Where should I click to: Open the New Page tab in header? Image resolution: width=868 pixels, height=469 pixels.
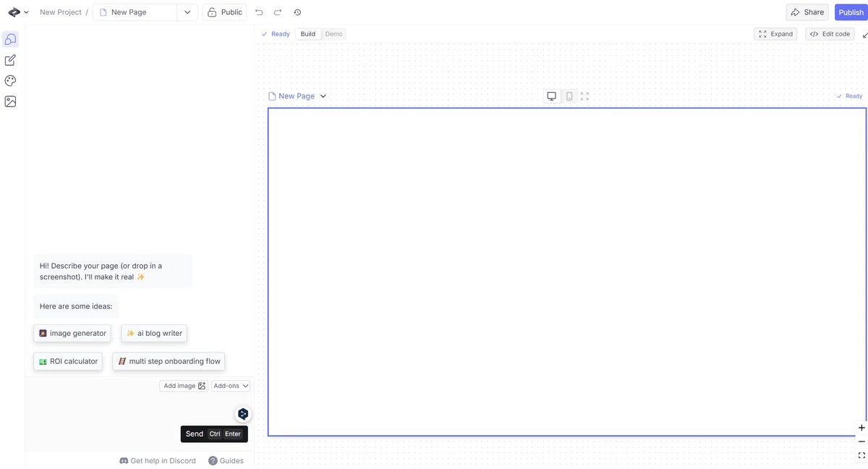(x=135, y=12)
